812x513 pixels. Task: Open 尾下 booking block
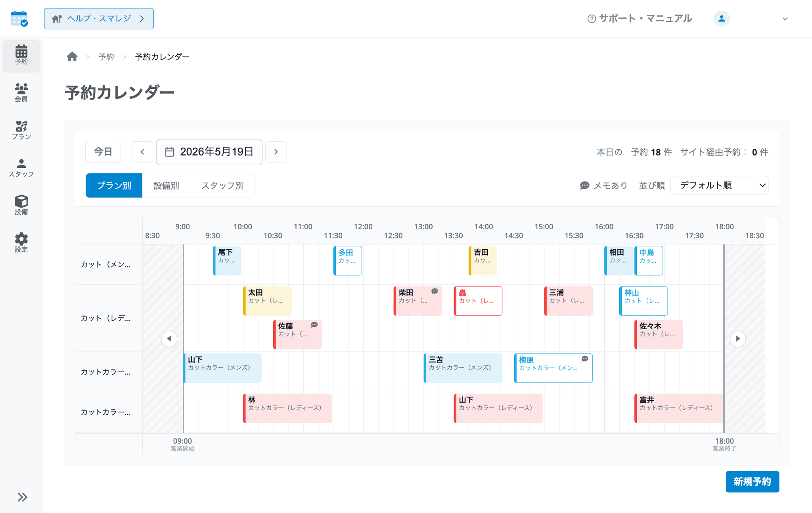point(227,261)
